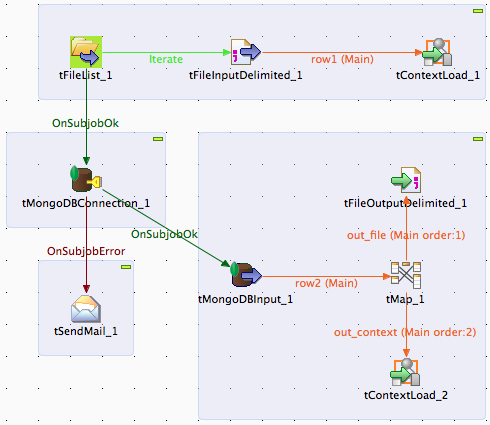Select the Iterate link label
Screen dimensions: 490x425
click(166, 59)
